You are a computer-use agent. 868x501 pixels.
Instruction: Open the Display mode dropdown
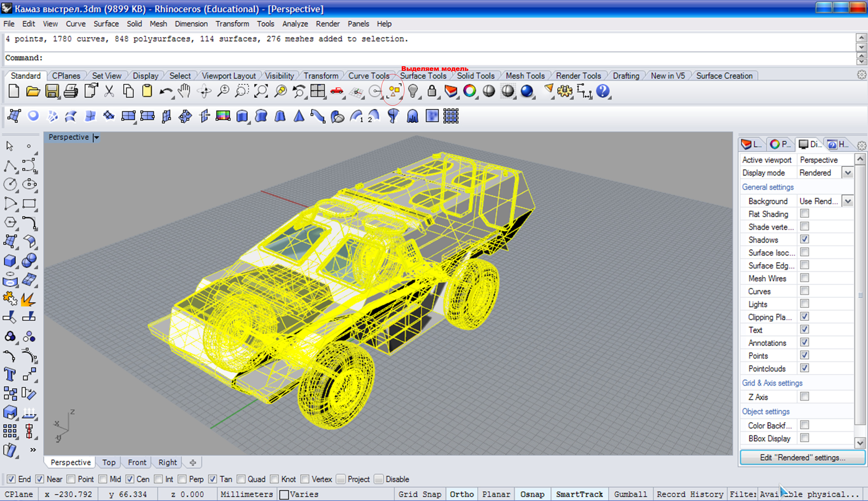[847, 173]
